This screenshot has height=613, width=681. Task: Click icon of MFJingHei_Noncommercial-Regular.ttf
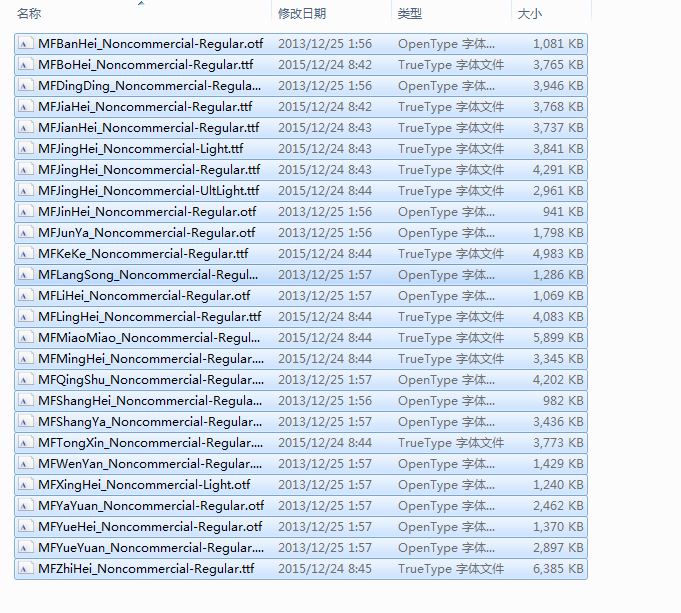pos(26,170)
